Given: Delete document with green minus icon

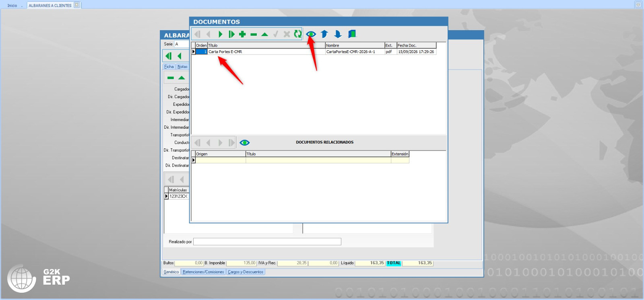Looking at the screenshot, I should (x=254, y=35).
